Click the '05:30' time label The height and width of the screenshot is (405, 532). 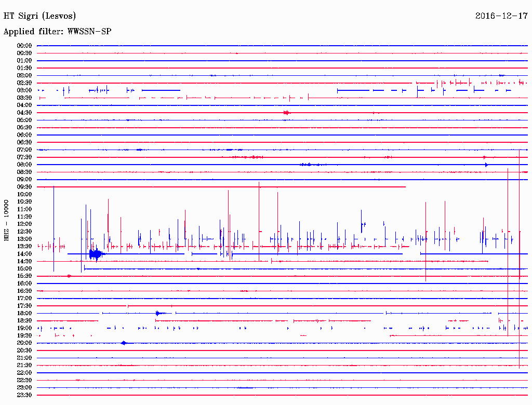tap(24, 127)
